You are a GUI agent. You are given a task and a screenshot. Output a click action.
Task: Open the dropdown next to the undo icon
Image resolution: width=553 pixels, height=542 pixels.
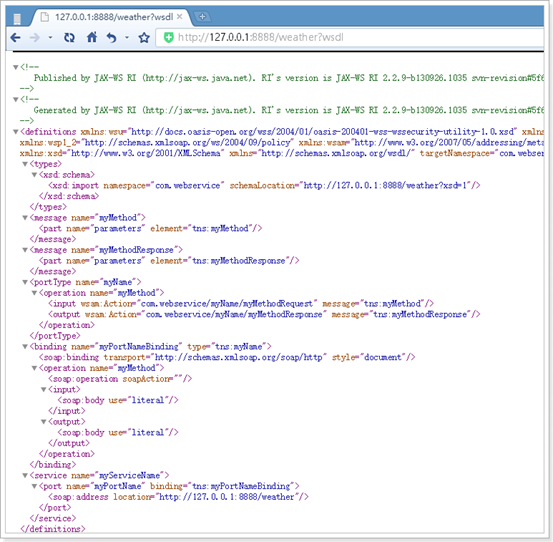(x=127, y=37)
